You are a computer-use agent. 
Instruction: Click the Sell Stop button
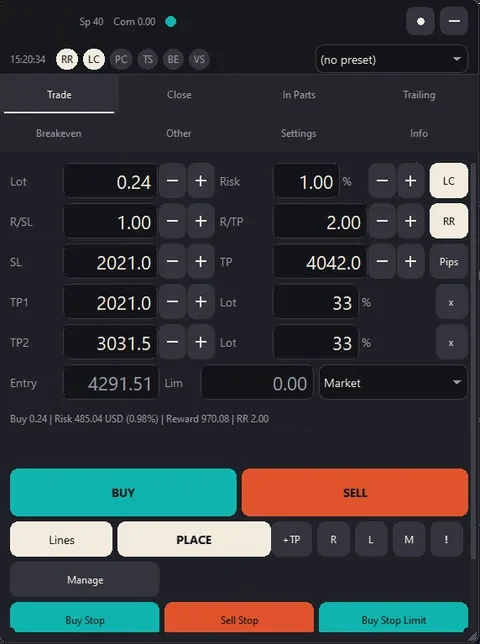click(239, 618)
